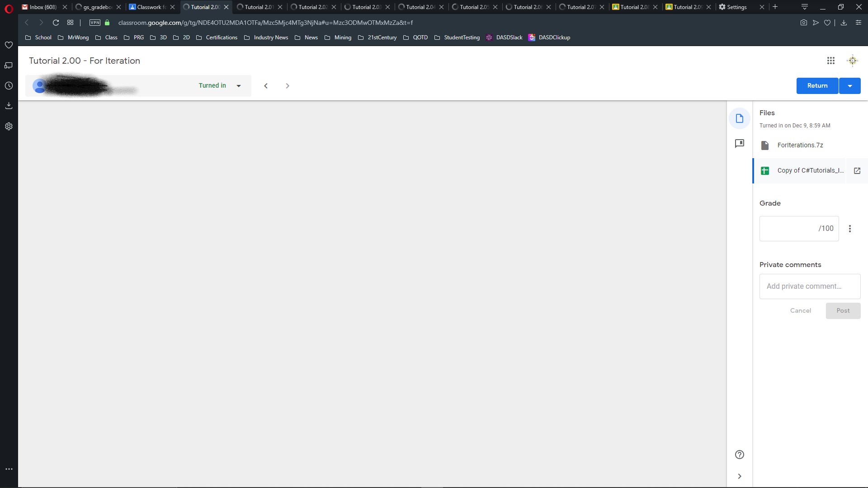
Task: Click grade more options three-dot icon
Action: click(x=850, y=229)
